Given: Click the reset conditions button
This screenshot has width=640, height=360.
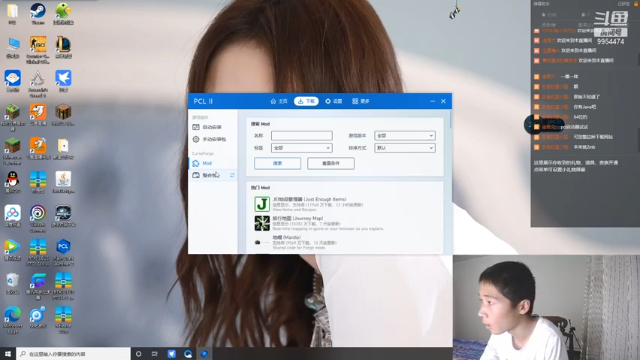Looking at the screenshot, I should click(331, 163).
